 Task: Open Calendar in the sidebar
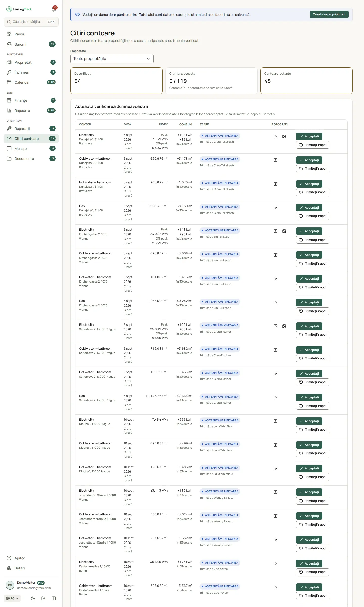point(31,82)
